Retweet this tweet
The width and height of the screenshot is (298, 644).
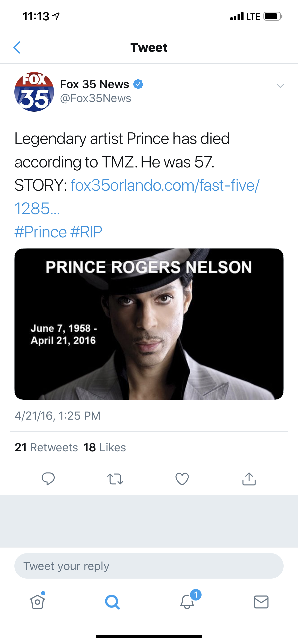pos(115,479)
